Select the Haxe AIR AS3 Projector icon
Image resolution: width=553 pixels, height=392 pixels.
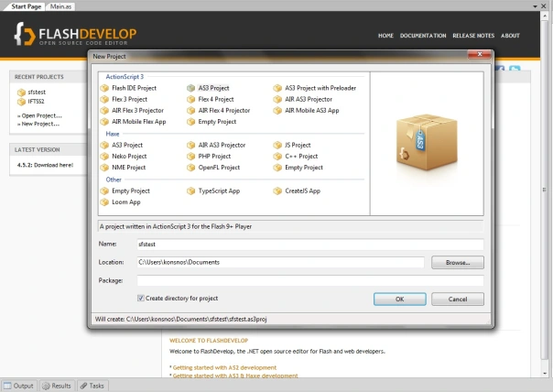point(190,145)
